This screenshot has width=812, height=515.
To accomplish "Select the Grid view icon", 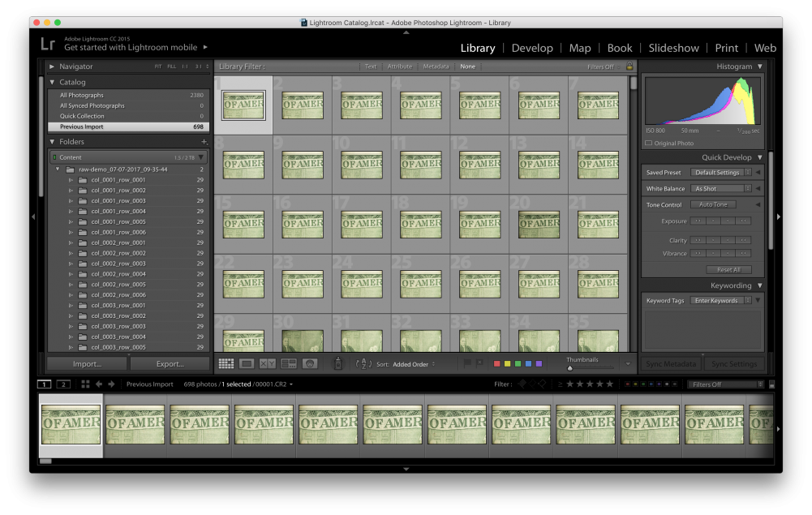I will point(226,363).
